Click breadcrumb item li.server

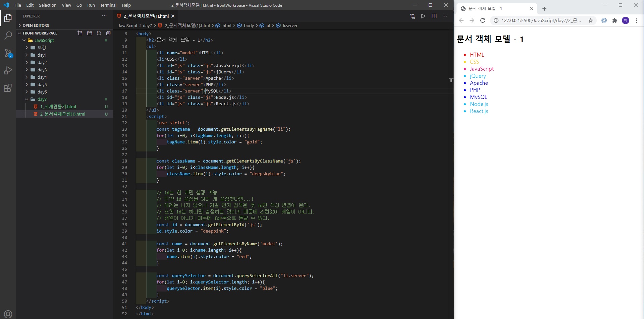(x=290, y=25)
